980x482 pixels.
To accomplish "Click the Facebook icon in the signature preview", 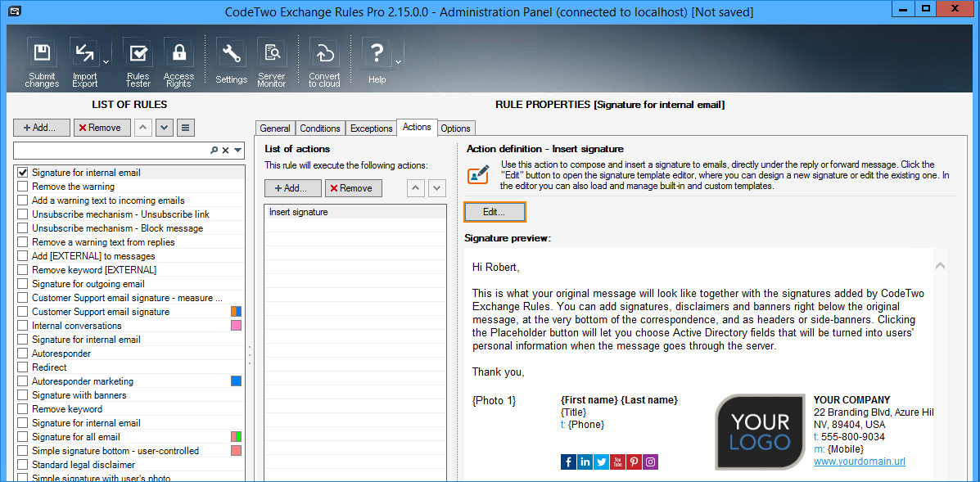I will point(569,462).
